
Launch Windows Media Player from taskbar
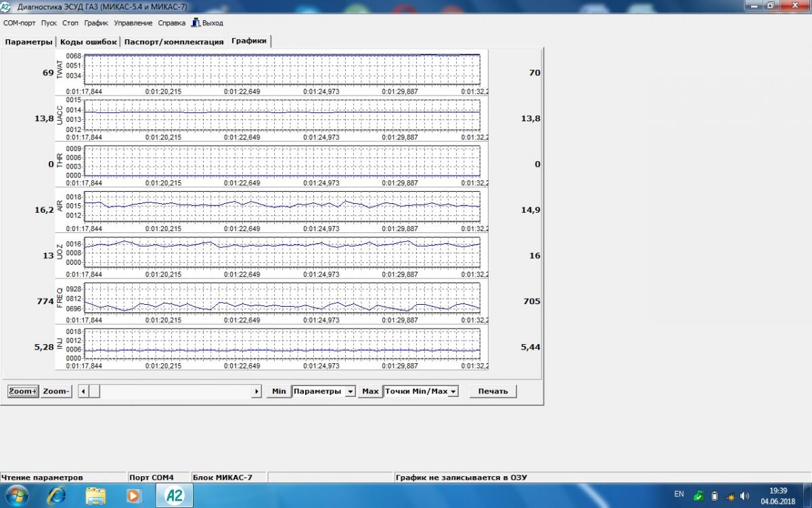click(133, 496)
